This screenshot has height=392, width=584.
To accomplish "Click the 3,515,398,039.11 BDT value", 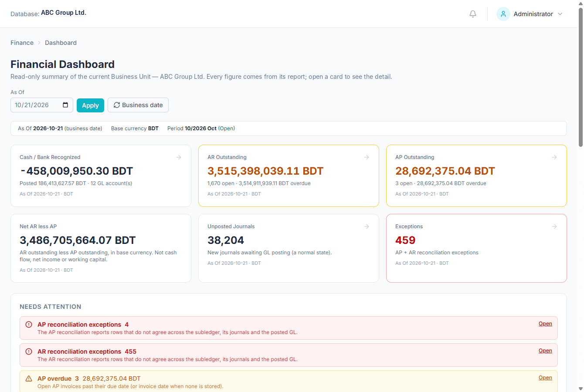I will pos(265,171).
